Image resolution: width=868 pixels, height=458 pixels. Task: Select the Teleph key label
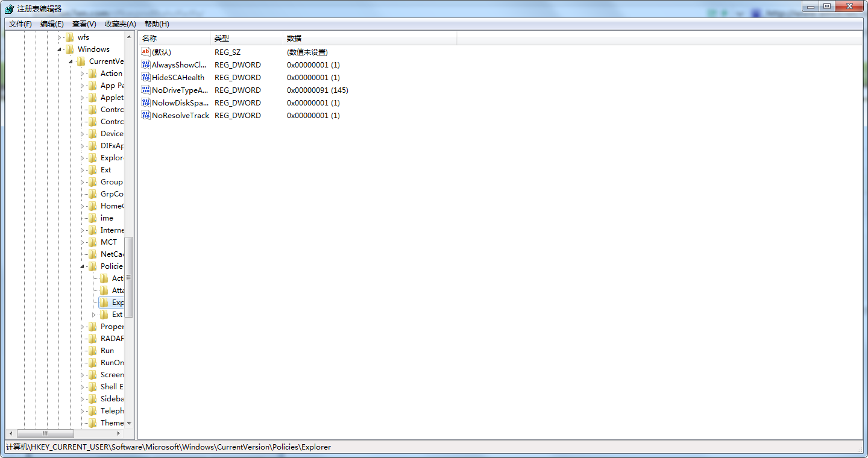coord(112,411)
